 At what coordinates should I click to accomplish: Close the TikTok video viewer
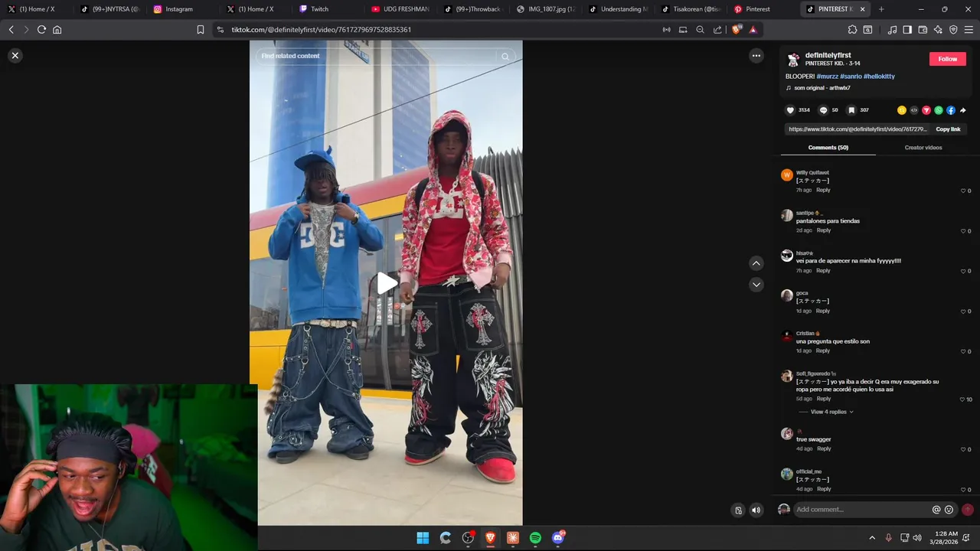pyautogui.click(x=15, y=55)
